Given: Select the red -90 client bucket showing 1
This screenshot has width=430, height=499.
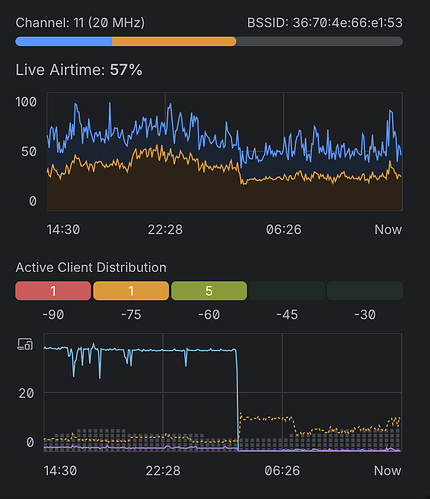Looking at the screenshot, I should point(53,291).
